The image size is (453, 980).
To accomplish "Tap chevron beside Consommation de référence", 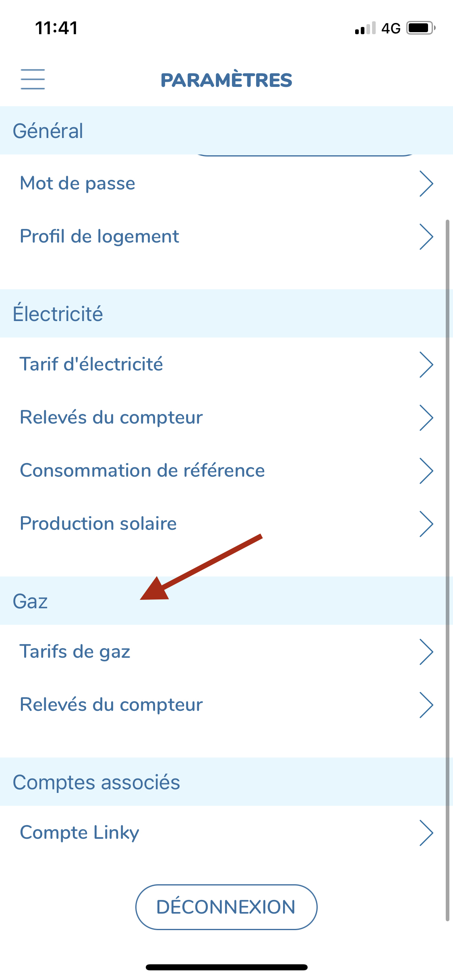I will [426, 471].
